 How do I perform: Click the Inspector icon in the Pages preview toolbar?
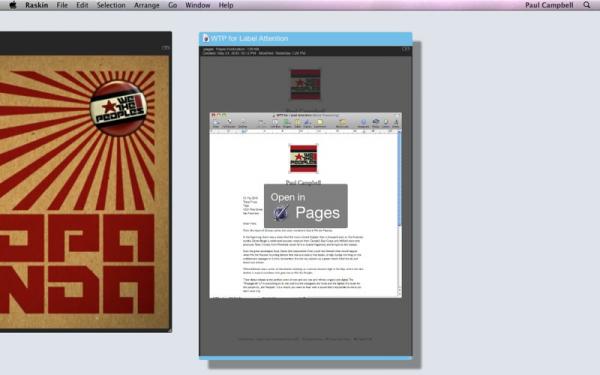point(363,122)
